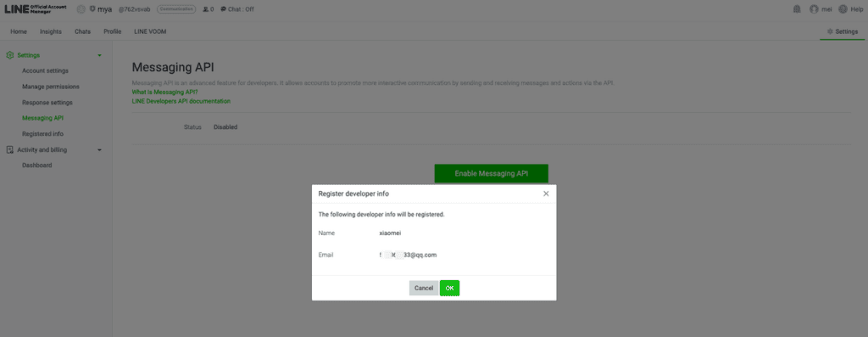The height and width of the screenshot is (337, 868).
Task: Open Response settings in the sidebar
Action: [x=47, y=103]
